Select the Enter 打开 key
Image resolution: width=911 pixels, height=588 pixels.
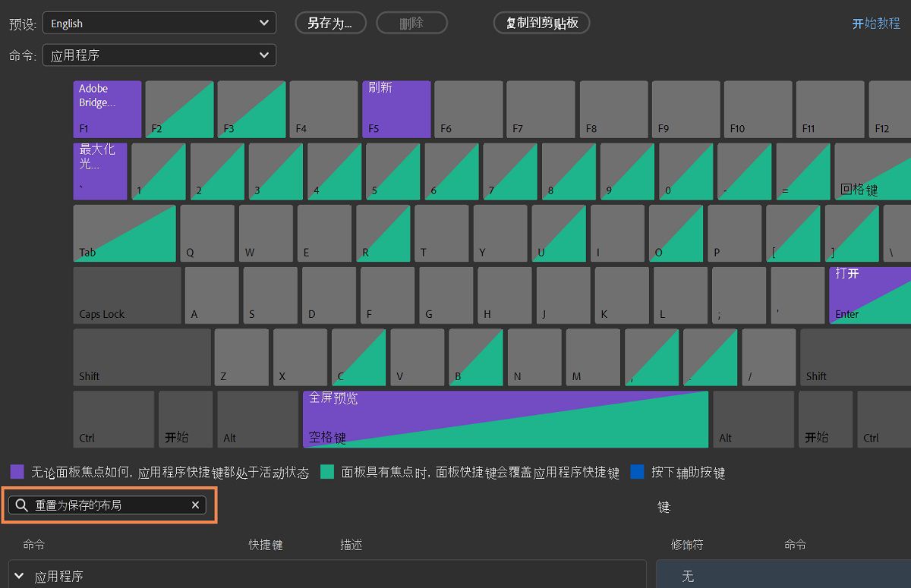pos(870,295)
